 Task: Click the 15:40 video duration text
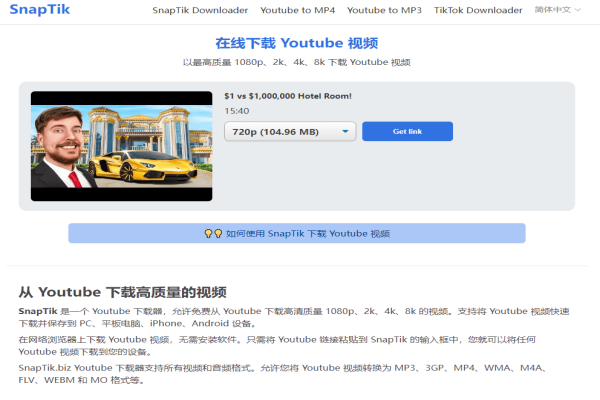(x=236, y=111)
